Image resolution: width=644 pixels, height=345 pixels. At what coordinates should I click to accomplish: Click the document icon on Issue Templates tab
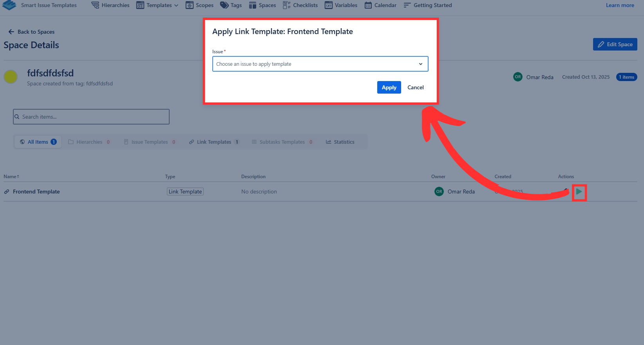point(126,142)
